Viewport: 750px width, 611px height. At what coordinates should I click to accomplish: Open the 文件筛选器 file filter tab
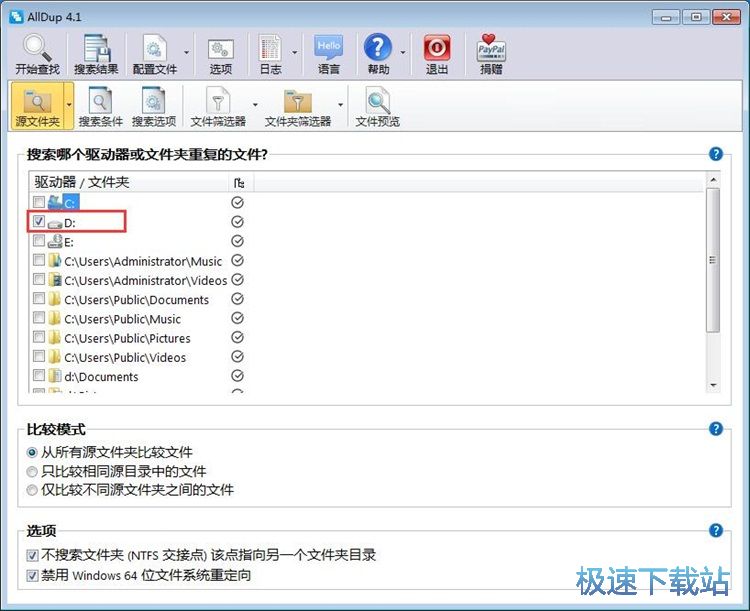pyautogui.click(x=218, y=107)
